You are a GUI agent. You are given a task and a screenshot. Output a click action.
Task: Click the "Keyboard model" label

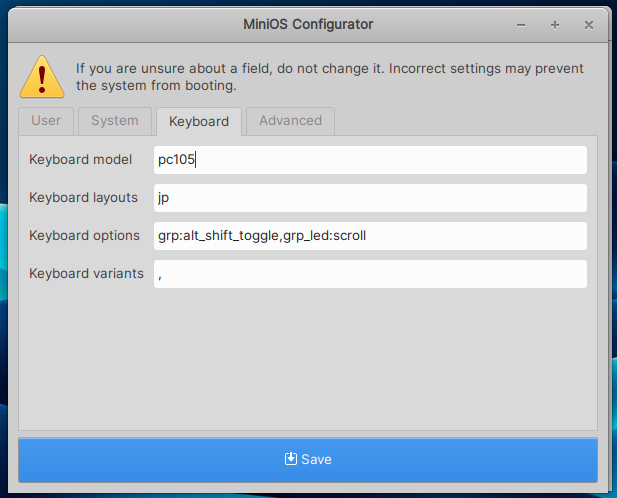pos(81,160)
